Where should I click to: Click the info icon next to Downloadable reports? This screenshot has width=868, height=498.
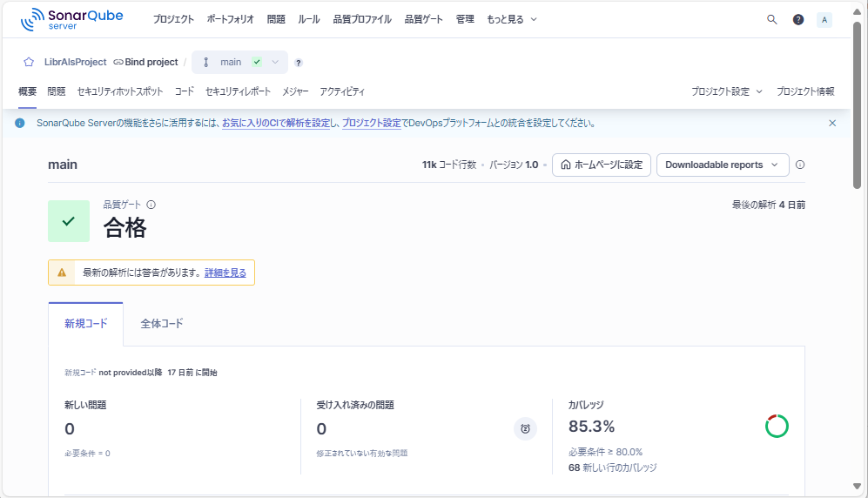[800, 165]
